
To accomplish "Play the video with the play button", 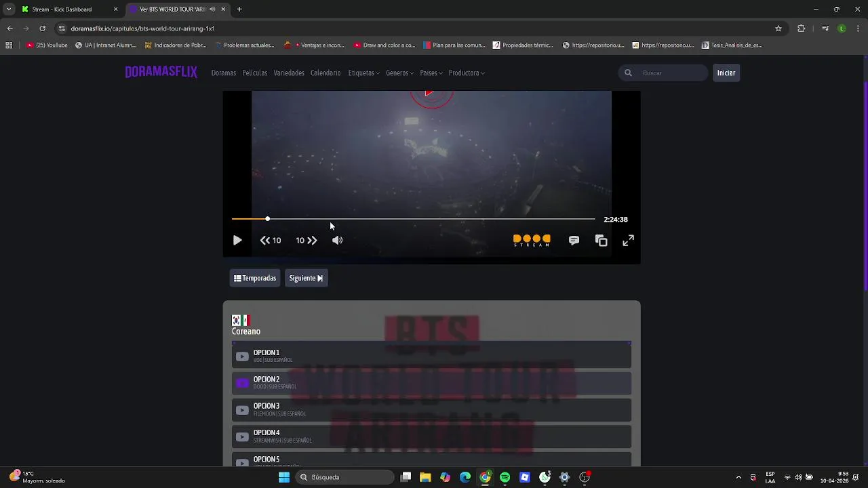I will pos(237,241).
